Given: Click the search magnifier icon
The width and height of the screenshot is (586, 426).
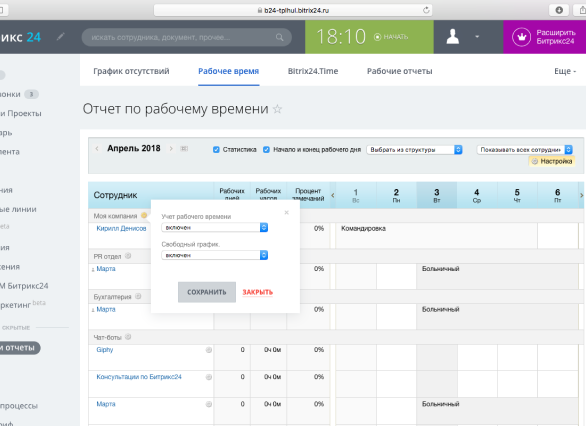Looking at the screenshot, I should [280, 37].
